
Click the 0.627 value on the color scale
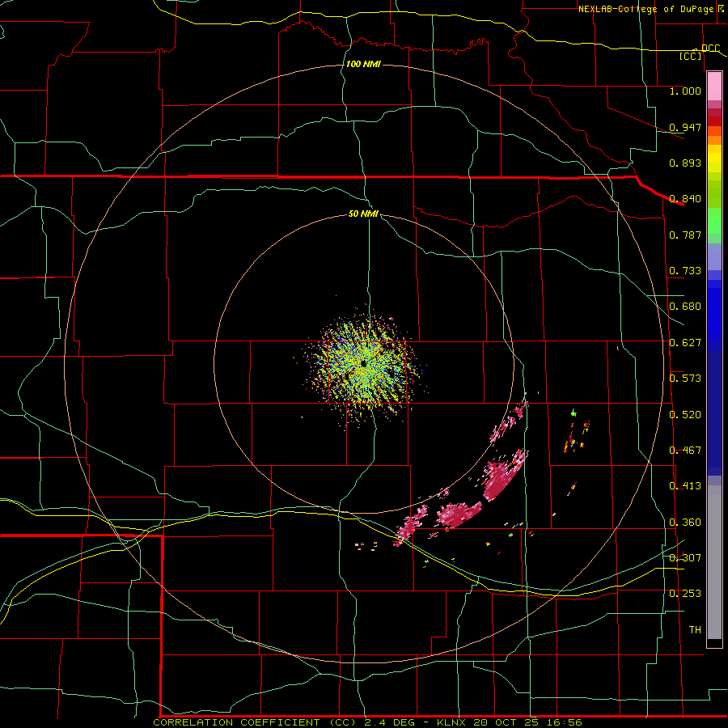(x=685, y=343)
